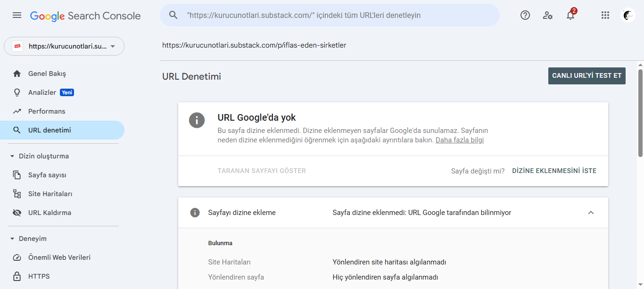
Task: Click the inspected URL text iflas-eden-sirketler
Action: 254,45
